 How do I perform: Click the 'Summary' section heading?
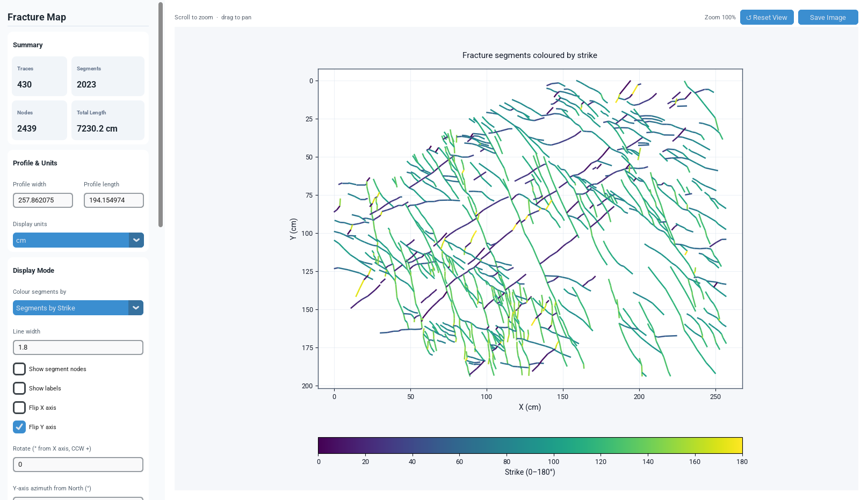click(x=28, y=45)
